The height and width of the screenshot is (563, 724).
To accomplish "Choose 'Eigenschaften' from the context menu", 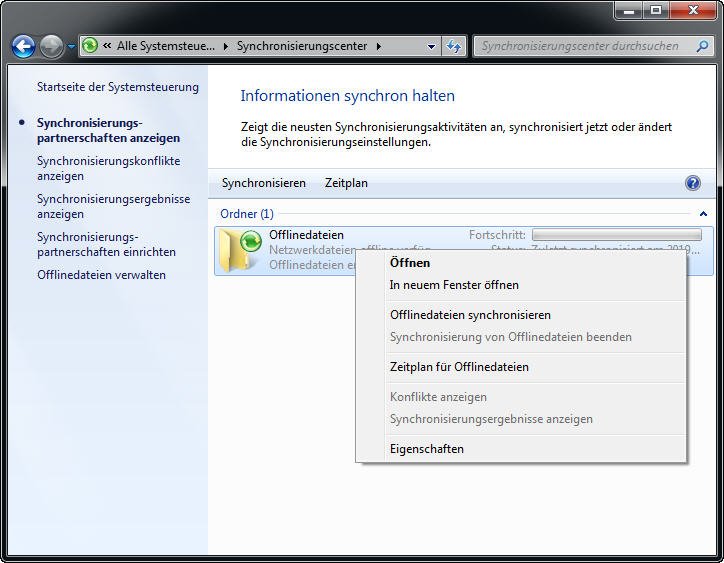I will pos(520,449).
